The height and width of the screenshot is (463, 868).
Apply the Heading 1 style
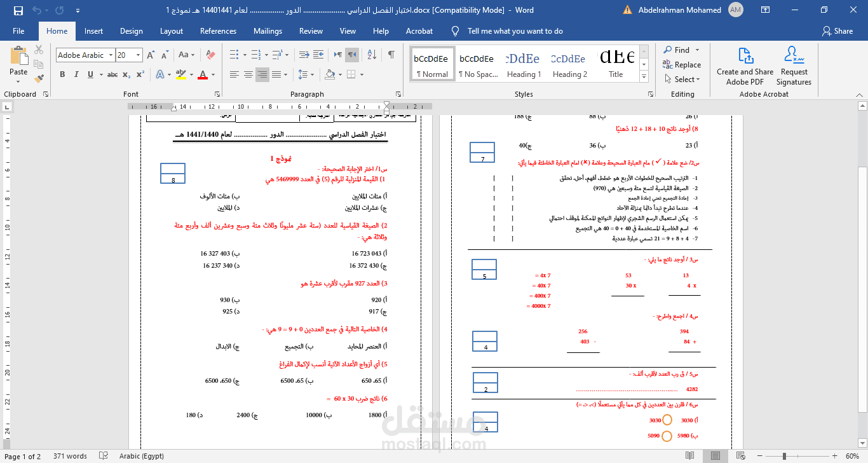(x=524, y=64)
